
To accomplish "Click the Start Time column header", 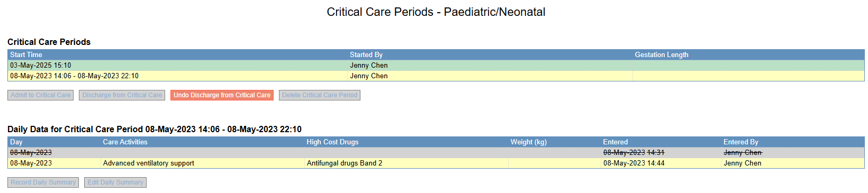I will (26, 55).
